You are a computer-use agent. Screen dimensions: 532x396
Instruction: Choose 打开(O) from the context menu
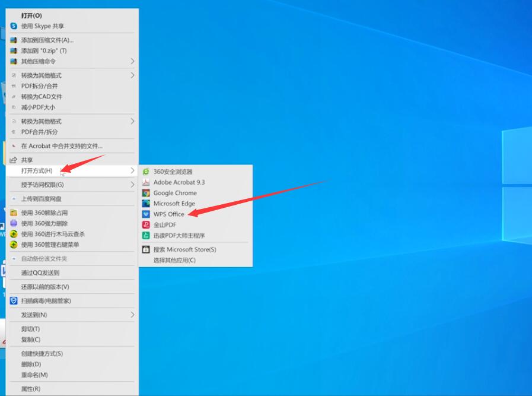pos(31,15)
